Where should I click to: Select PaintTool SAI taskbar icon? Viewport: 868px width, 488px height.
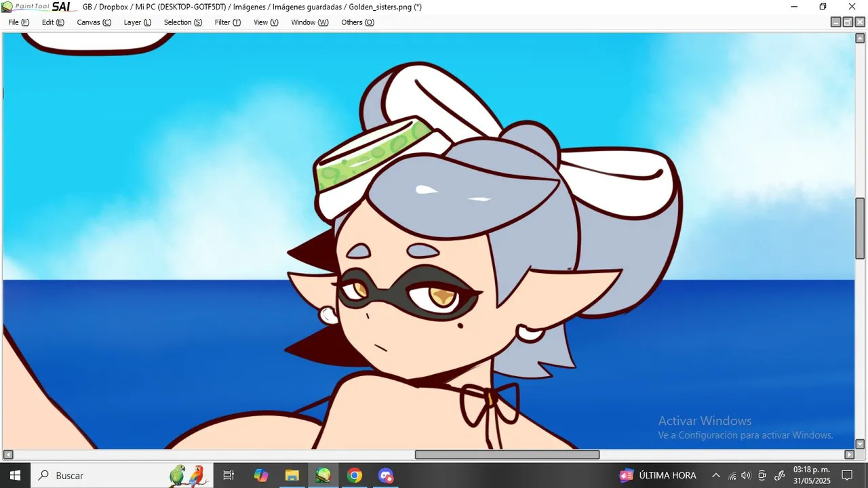click(323, 475)
